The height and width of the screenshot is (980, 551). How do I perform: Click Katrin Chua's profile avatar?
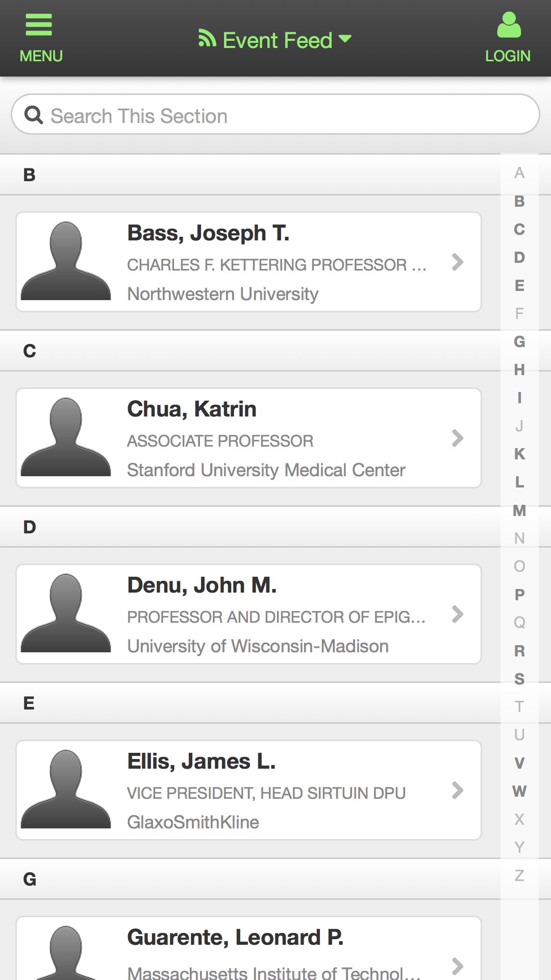66,437
